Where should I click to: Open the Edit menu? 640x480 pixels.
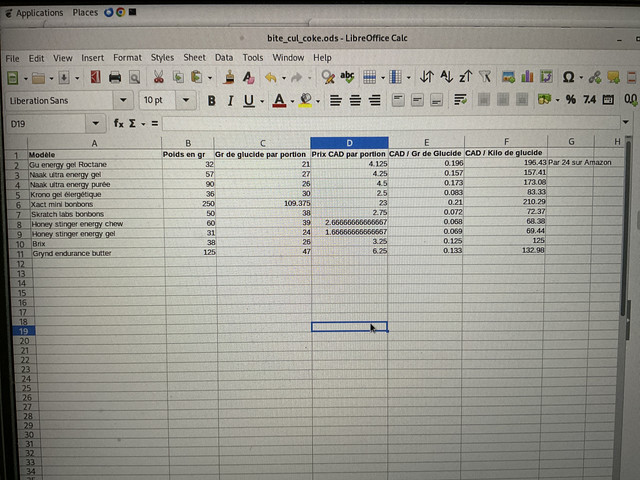click(x=36, y=58)
